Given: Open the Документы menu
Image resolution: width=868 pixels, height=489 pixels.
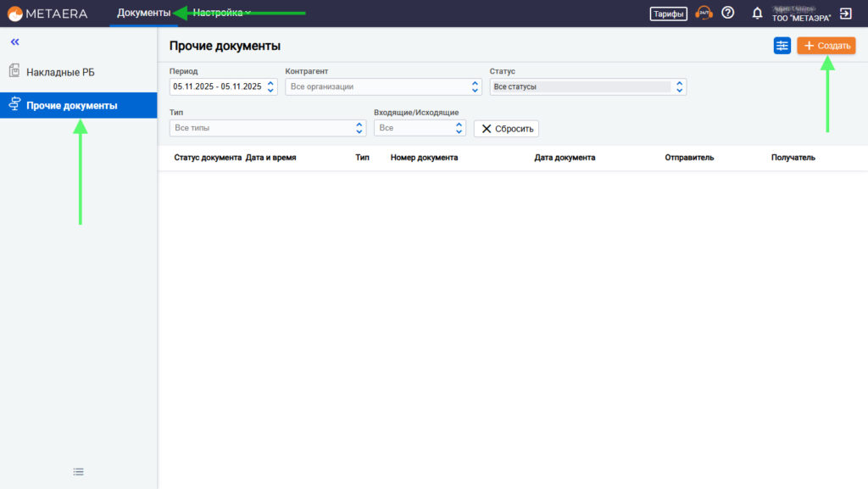Looking at the screenshot, I should pos(143,13).
